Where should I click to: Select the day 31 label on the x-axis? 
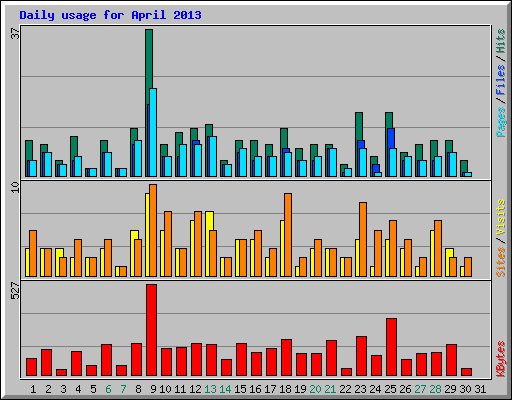480,389
